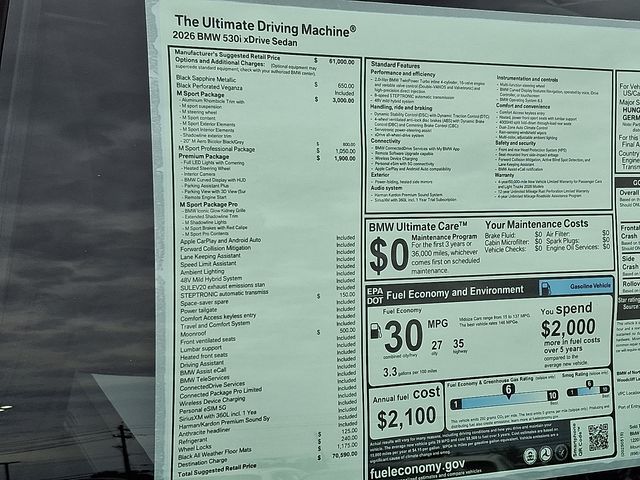Click "Black Sapphire Metallic" option
640x480 pixels.
(206, 78)
